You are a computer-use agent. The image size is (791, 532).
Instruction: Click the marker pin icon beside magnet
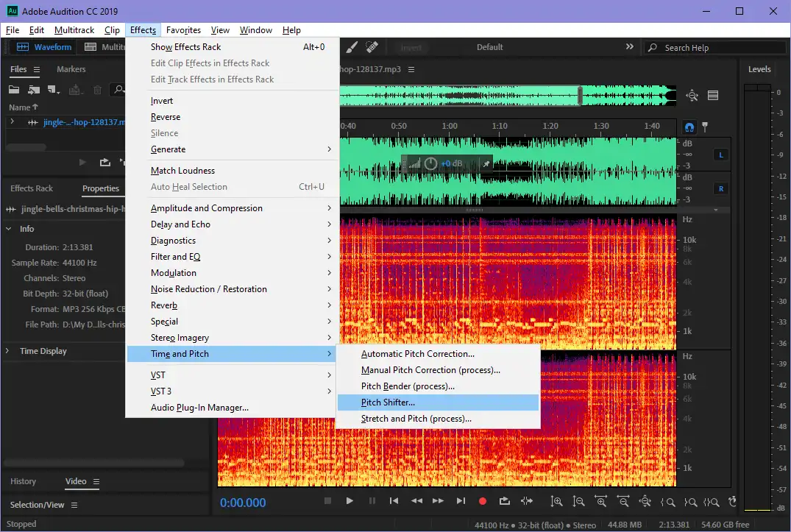tap(705, 127)
